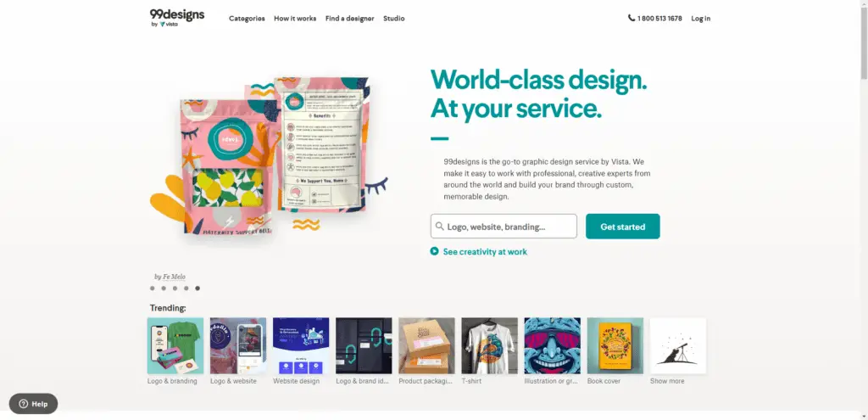The image size is (868, 420).
Task: Open the How it works page
Action: pyautogui.click(x=295, y=19)
